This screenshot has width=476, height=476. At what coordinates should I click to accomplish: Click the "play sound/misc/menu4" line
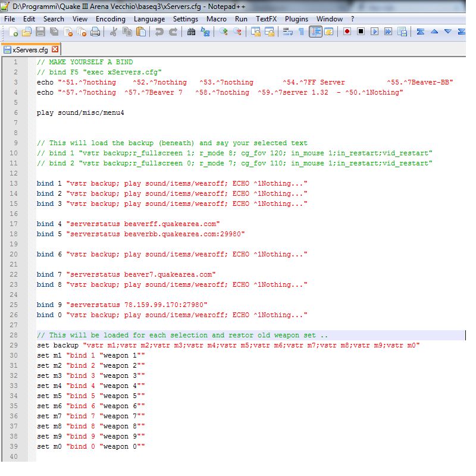tap(80, 112)
